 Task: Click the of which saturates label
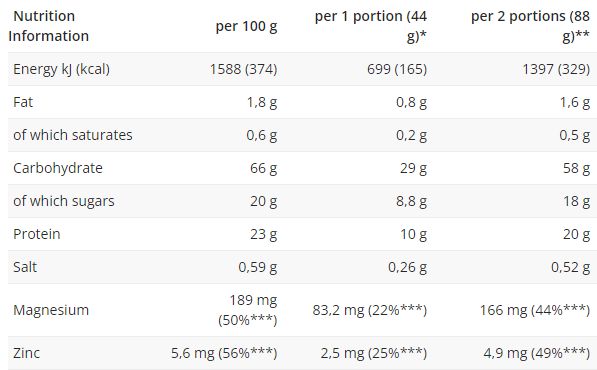pos(73,135)
